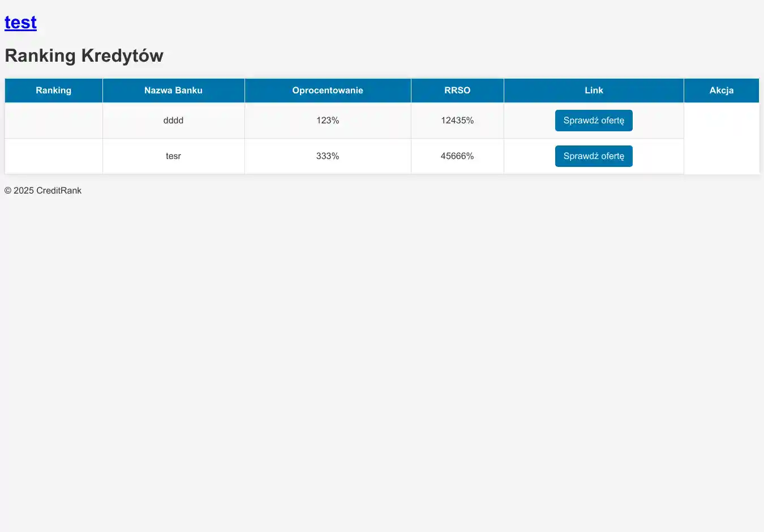This screenshot has width=764, height=532.
Task: Select the 333% interest rate cell
Action: [x=328, y=156]
